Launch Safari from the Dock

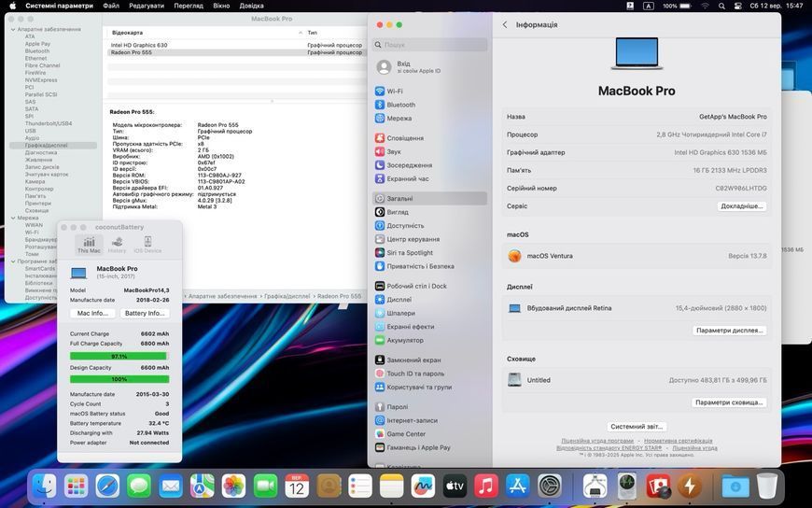(107, 487)
